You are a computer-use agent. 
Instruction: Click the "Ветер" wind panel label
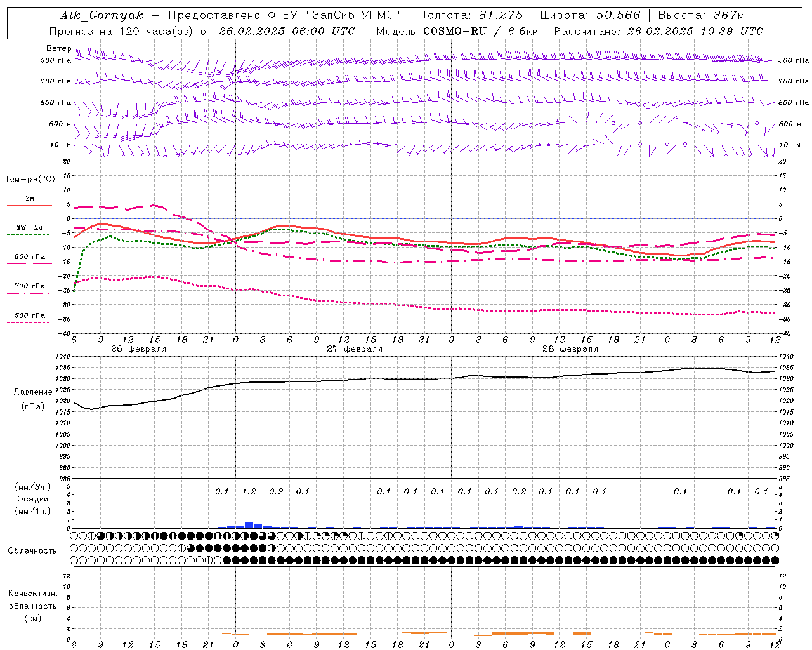(x=59, y=48)
